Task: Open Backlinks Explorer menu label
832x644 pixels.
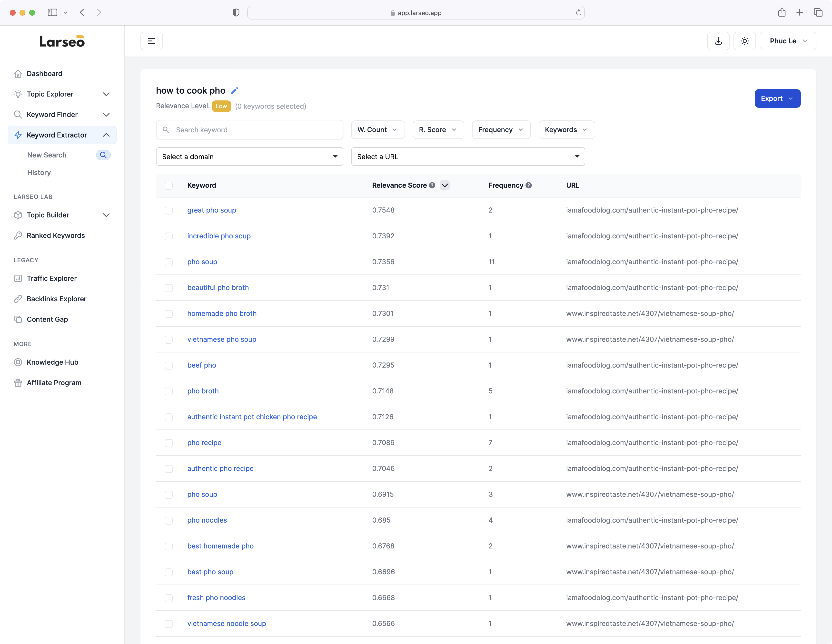Action: click(x=56, y=299)
